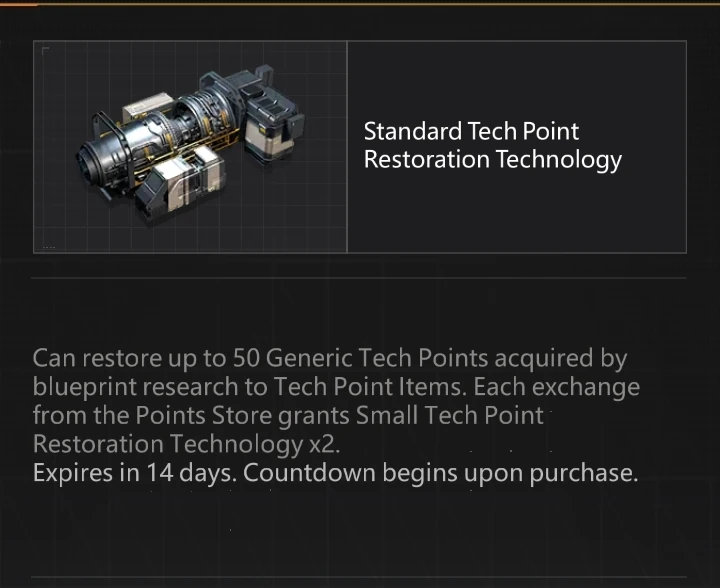720x588 pixels.
Task: Click 'Countdown begins upon purchase' text
Action: tap(440, 472)
